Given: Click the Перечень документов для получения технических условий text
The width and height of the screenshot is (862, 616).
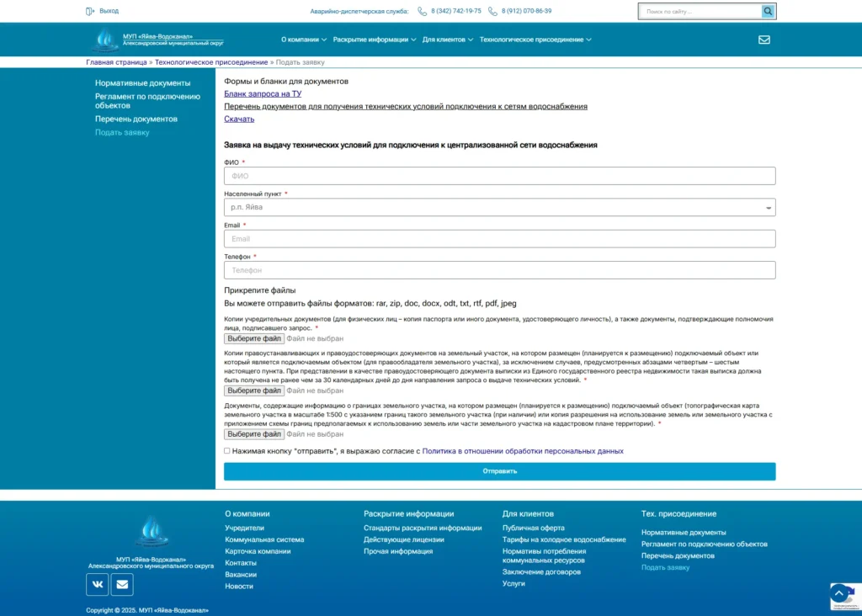Looking at the screenshot, I should click(x=405, y=107).
